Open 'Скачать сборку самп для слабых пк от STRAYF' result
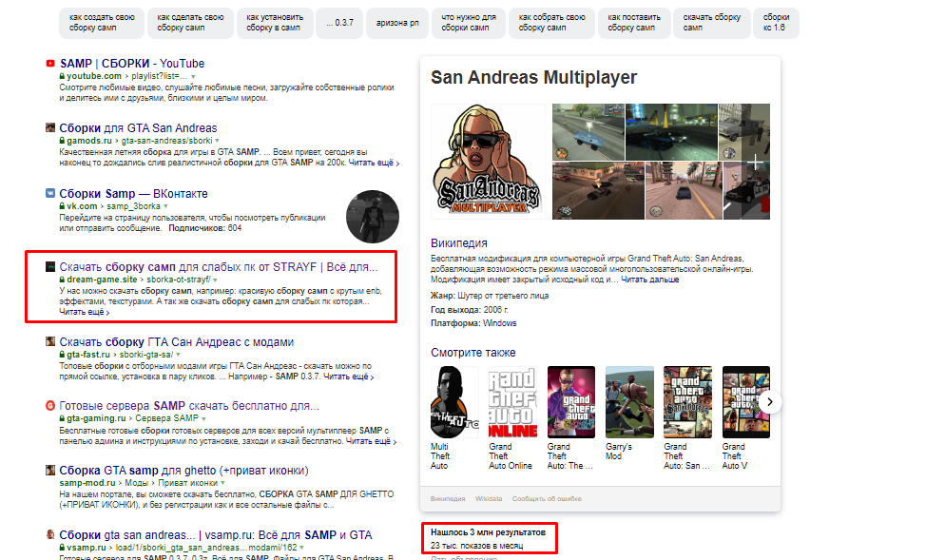945x560 pixels. (x=218, y=266)
